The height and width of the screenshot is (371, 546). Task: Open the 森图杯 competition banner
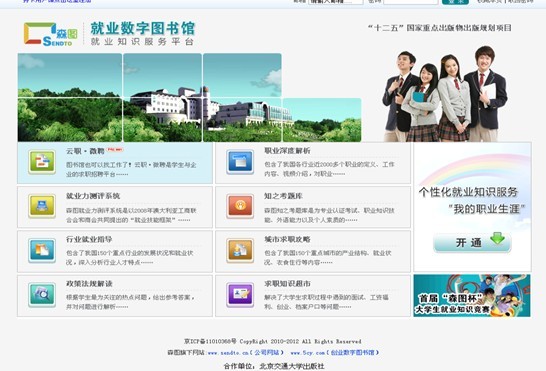(472, 296)
